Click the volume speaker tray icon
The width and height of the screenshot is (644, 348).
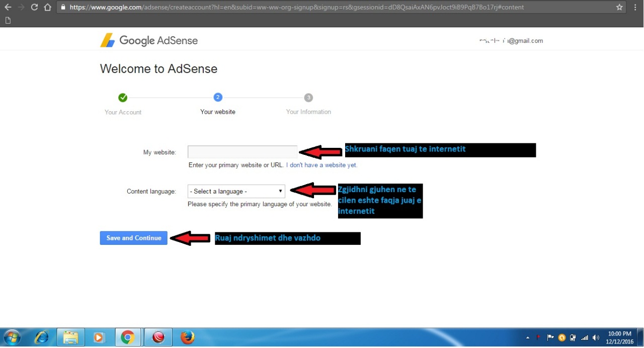[x=596, y=337]
